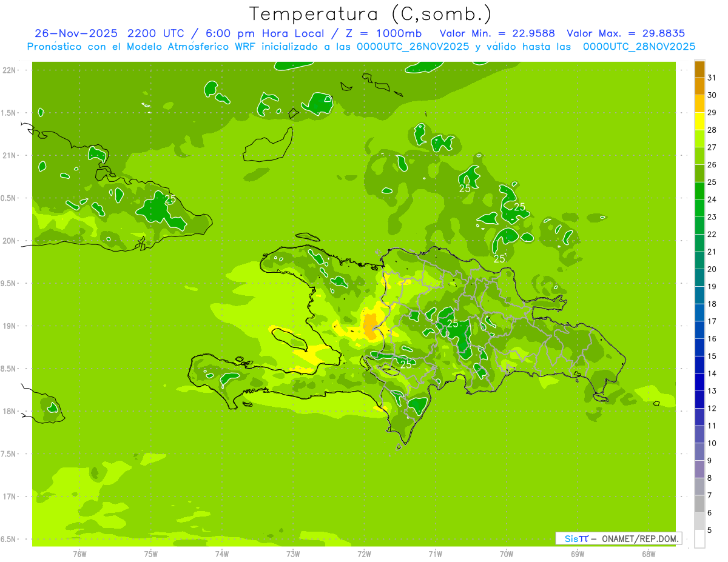Click the "Valor Min. = 22.9588" readout
The image size is (728, 562).
click(497, 33)
